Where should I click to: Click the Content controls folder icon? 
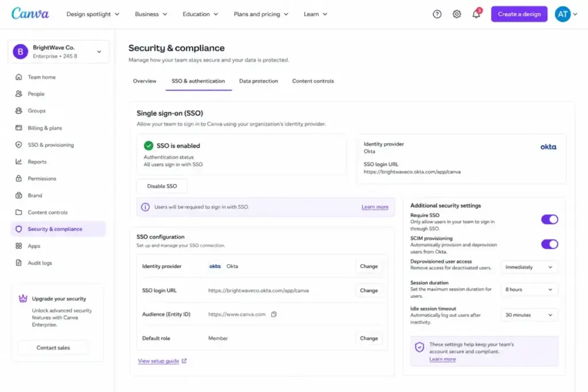19,212
